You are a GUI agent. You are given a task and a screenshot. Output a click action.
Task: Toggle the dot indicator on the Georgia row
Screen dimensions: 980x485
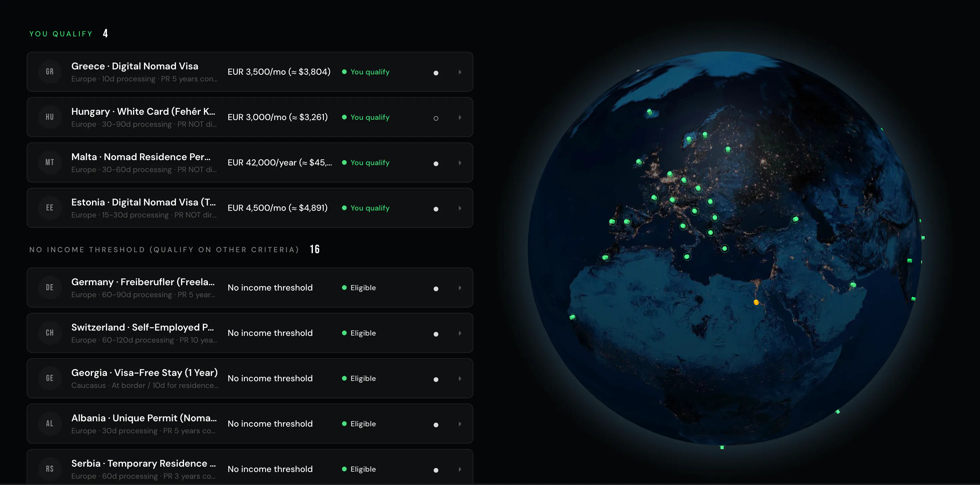click(436, 379)
